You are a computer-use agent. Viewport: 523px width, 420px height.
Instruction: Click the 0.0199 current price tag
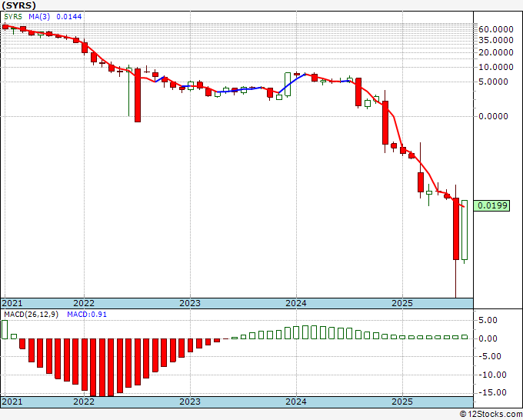pyautogui.click(x=492, y=205)
